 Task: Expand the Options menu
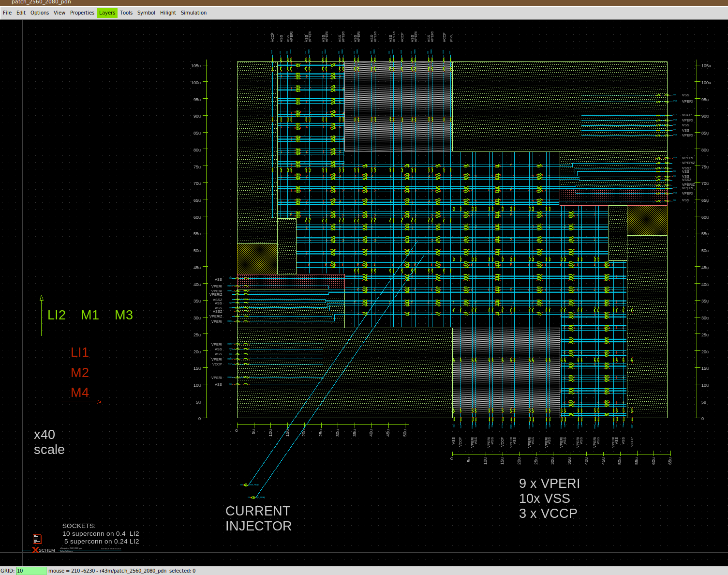[x=40, y=13]
